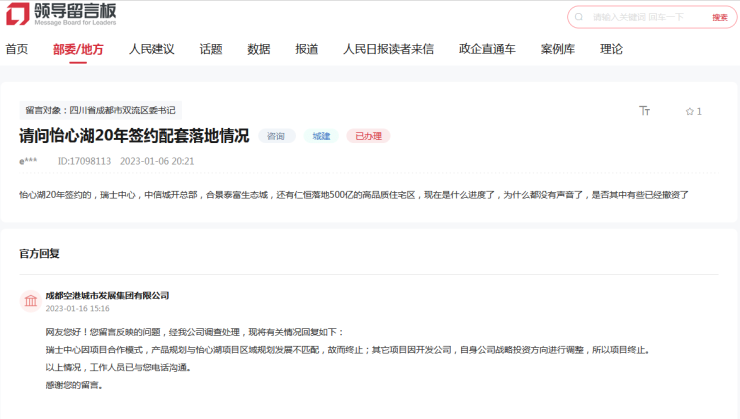Click the font size adjustment icon
This screenshot has width=740, height=419.
click(x=644, y=111)
